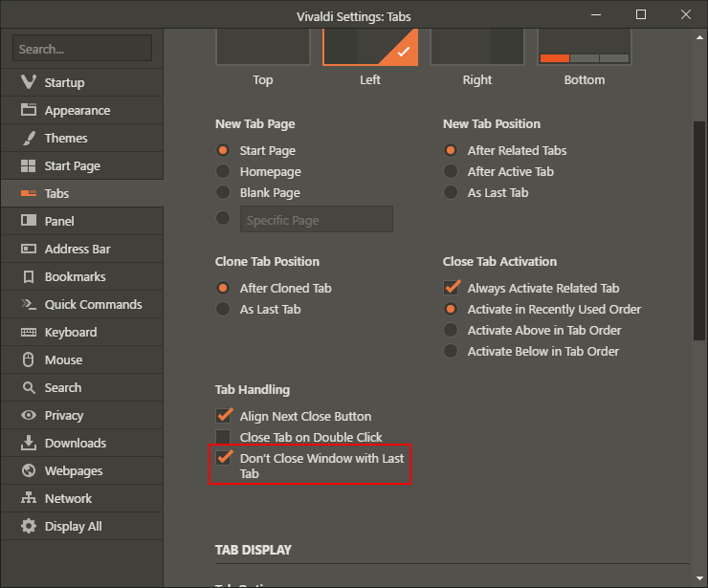Image resolution: width=708 pixels, height=588 pixels.
Task: Click the Mouse icon in sidebar
Action: tap(29, 359)
